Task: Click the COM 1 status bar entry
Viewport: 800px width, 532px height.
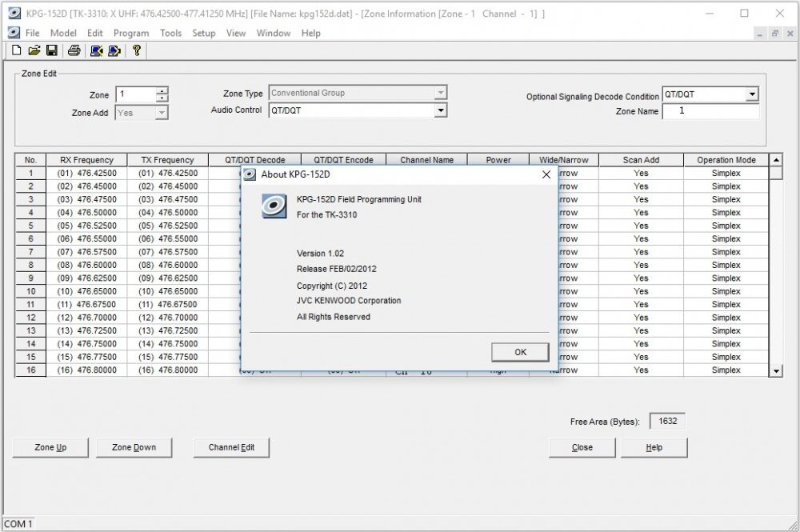Action: tap(18, 524)
